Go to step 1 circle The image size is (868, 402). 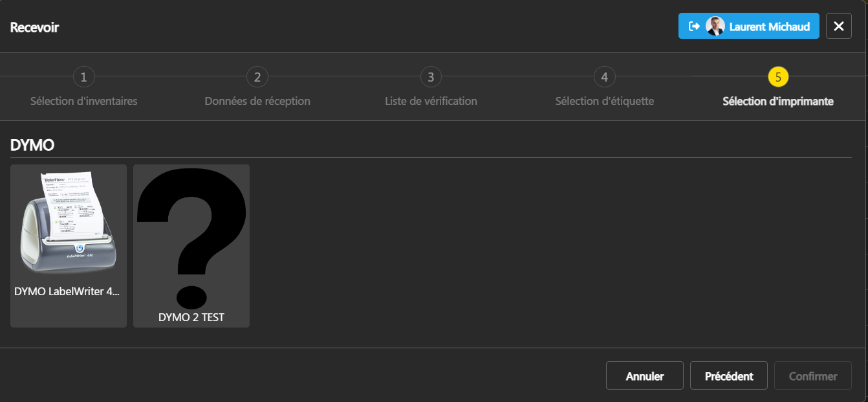(83, 78)
